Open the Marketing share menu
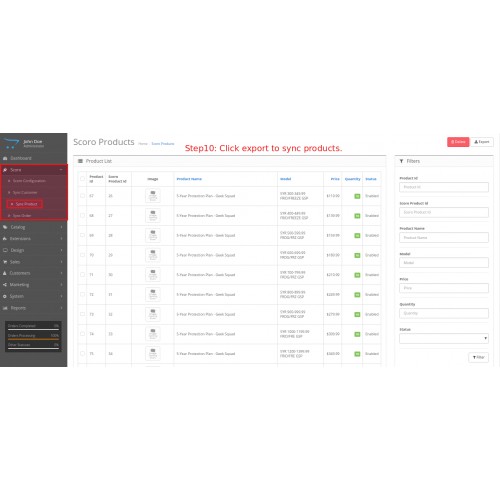 click(x=33, y=285)
